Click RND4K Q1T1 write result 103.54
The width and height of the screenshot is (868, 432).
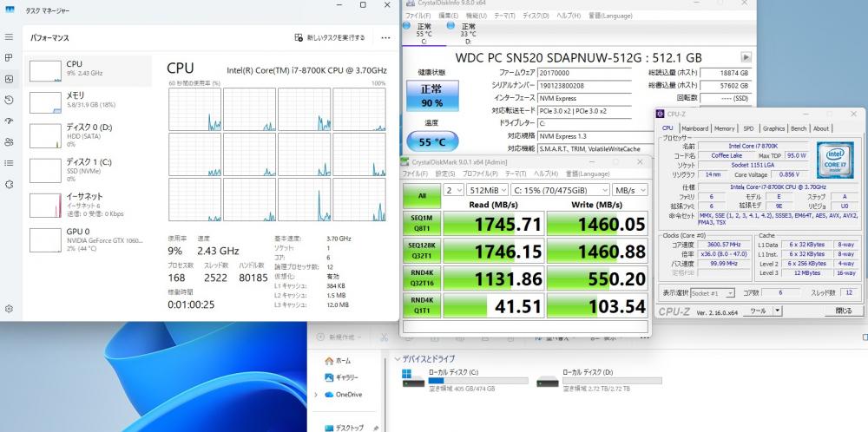597,306
